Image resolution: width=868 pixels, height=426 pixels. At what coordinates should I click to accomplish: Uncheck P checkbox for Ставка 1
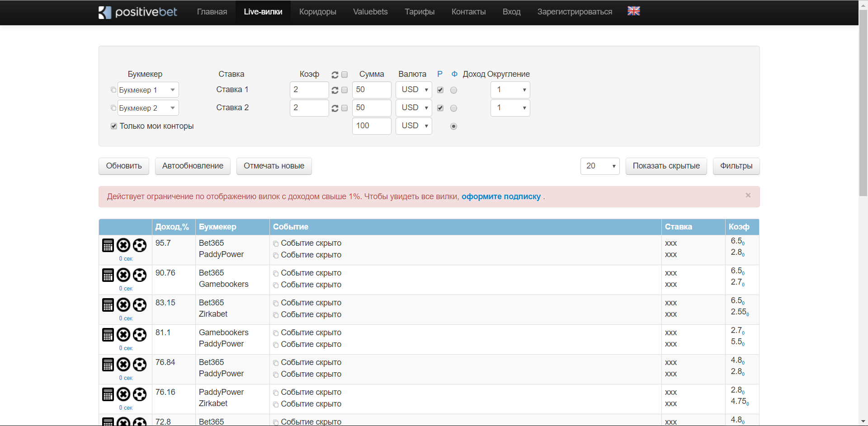(x=440, y=90)
